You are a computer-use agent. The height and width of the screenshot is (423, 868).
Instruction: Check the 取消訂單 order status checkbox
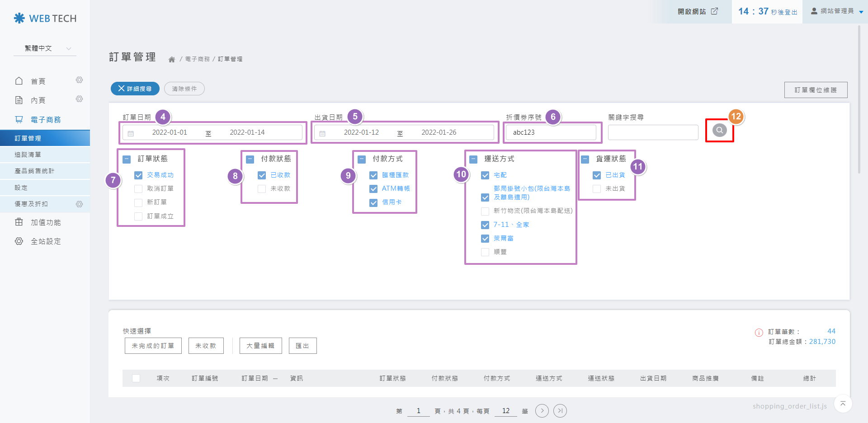(138, 189)
